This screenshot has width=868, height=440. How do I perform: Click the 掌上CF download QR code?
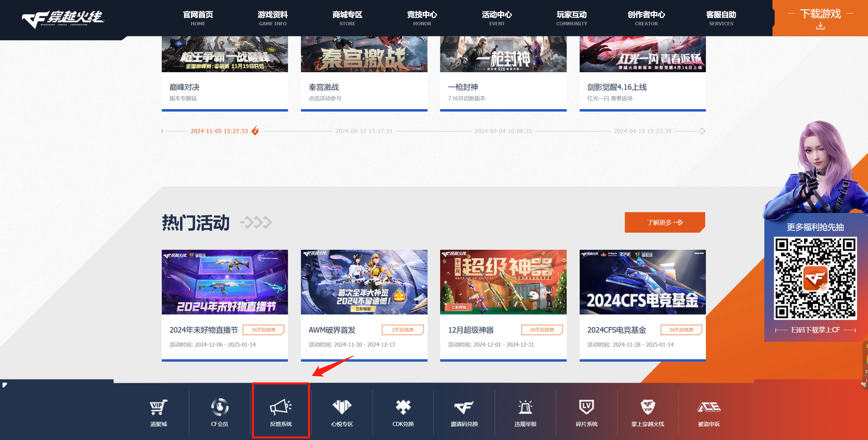815,278
